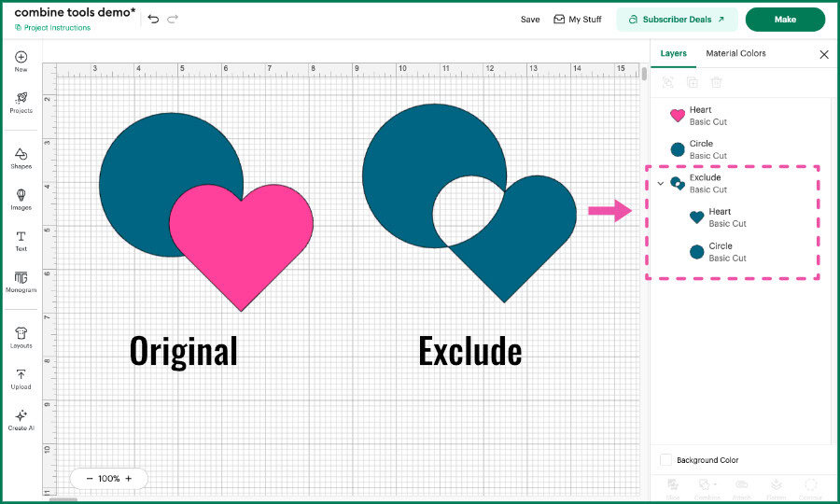Open the Project Instructions link
This screenshot has height=504, width=840.
click(x=52, y=28)
